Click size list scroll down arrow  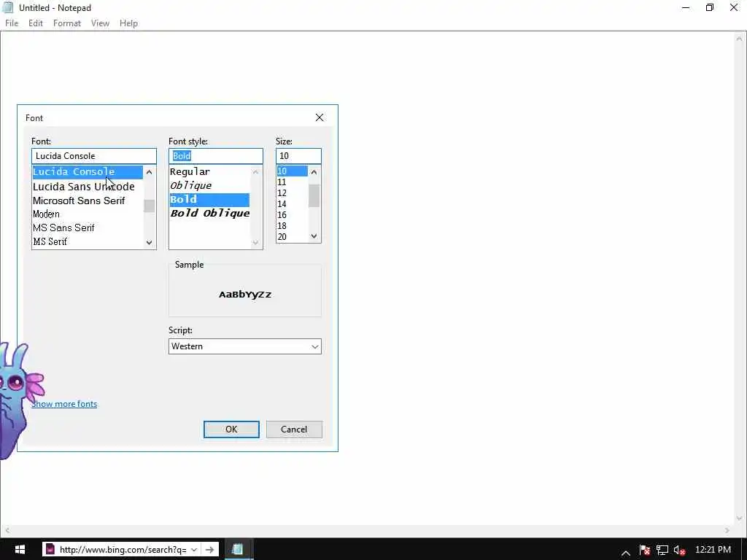coord(314,236)
